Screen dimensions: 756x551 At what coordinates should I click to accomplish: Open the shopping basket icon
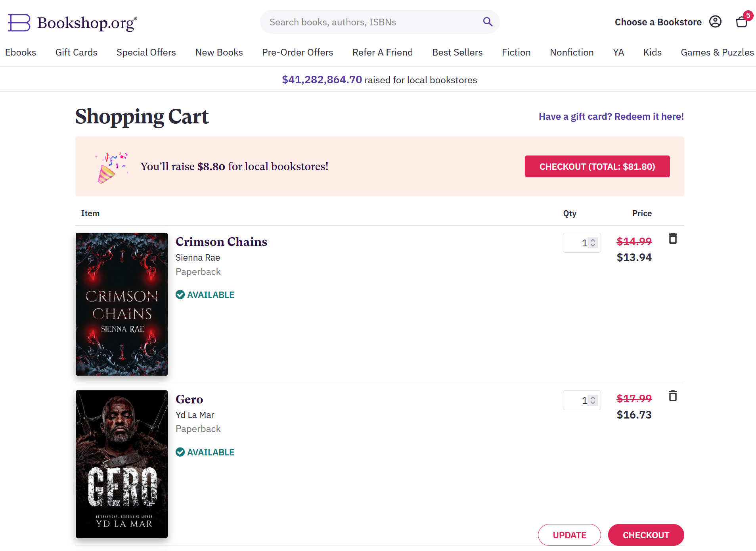pyautogui.click(x=742, y=22)
